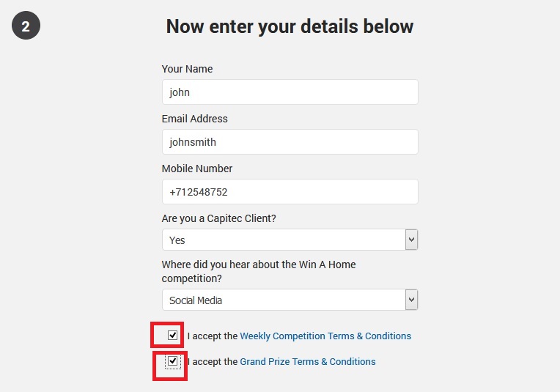Open the Capitec Client dropdown showing Yes
The height and width of the screenshot is (392, 560).
point(283,240)
